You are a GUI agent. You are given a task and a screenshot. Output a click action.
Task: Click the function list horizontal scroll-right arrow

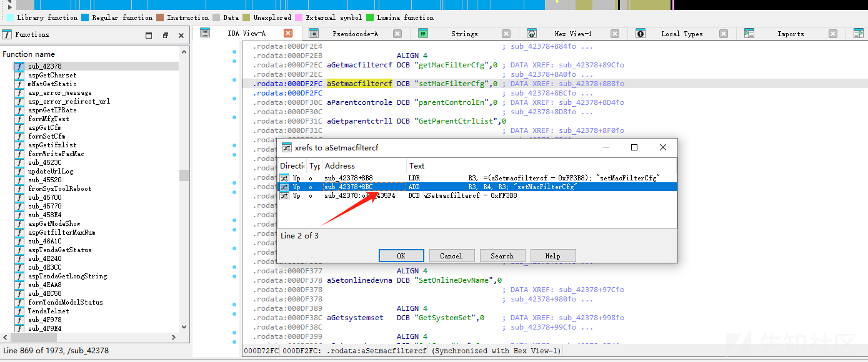click(x=175, y=337)
